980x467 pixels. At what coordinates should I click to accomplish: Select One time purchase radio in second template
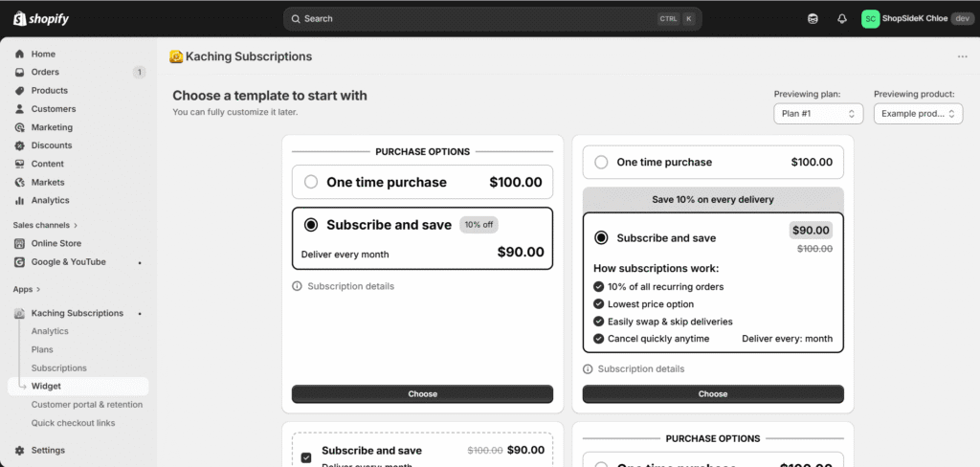point(601,162)
